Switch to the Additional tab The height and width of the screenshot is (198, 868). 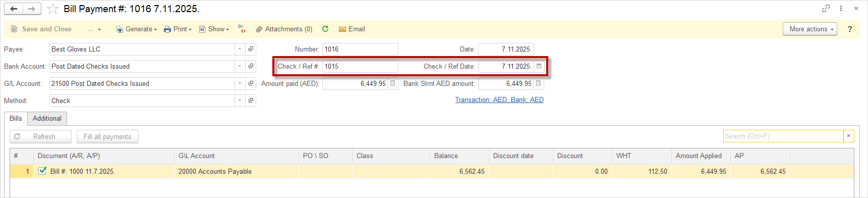click(x=47, y=118)
